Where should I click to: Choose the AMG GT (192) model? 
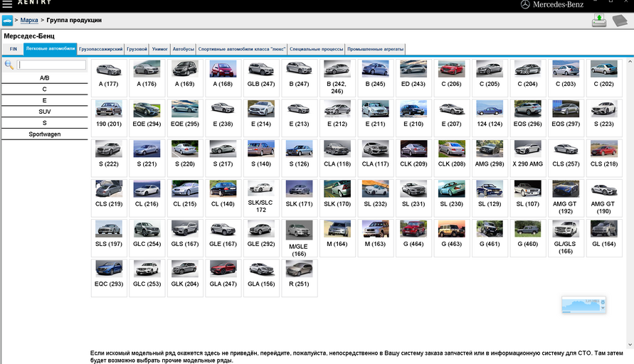point(566,198)
